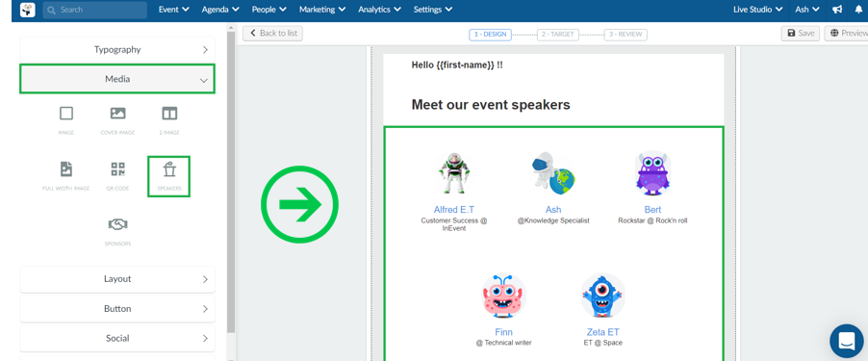Viewport: 868px width, 361px height.
Task: Click into the Search field
Action: [x=94, y=10]
